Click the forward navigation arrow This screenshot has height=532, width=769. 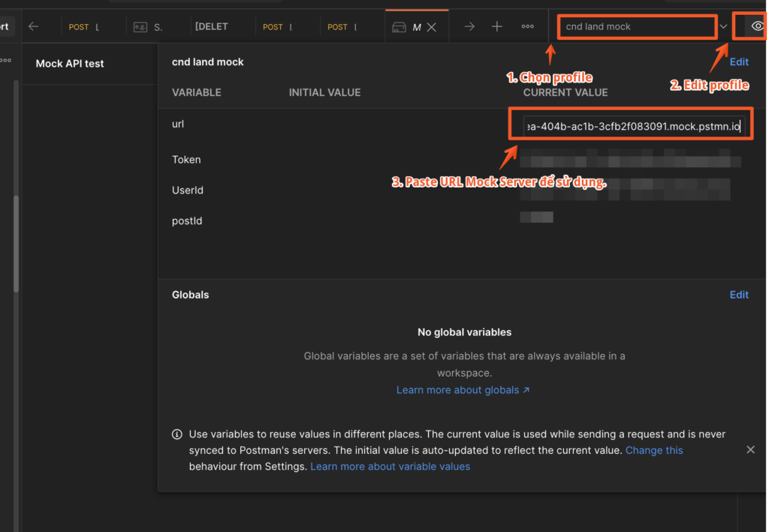[x=468, y=26]
